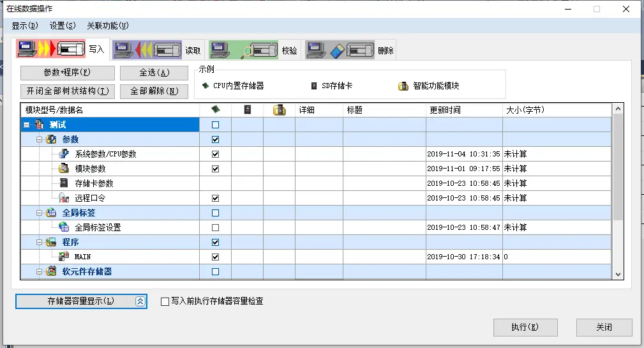Image resolution: width=644 pixels, height=348 pixels.
Task: Switch to the 读取 tab label
Action: pyautogui.click(x=193, y=50)
